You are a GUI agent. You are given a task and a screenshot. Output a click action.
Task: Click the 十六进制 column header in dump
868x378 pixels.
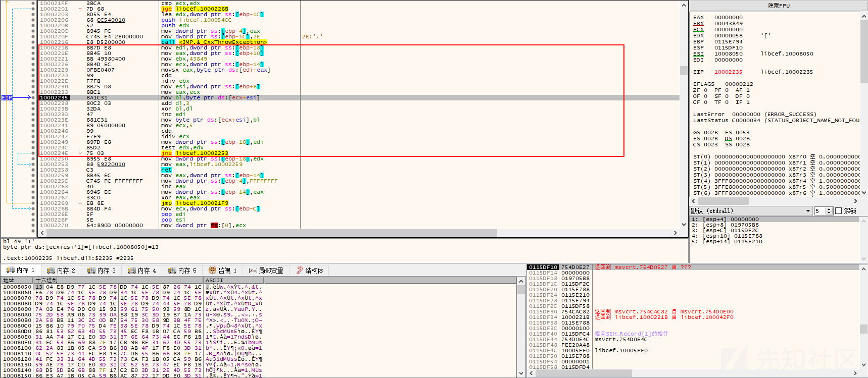pos(119,280)
